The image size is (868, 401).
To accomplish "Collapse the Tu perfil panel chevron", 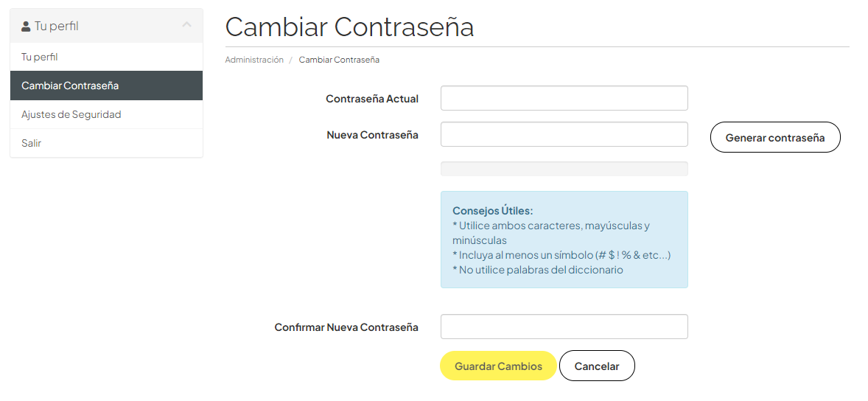I will pyautogui.click(x=186, y=26).
